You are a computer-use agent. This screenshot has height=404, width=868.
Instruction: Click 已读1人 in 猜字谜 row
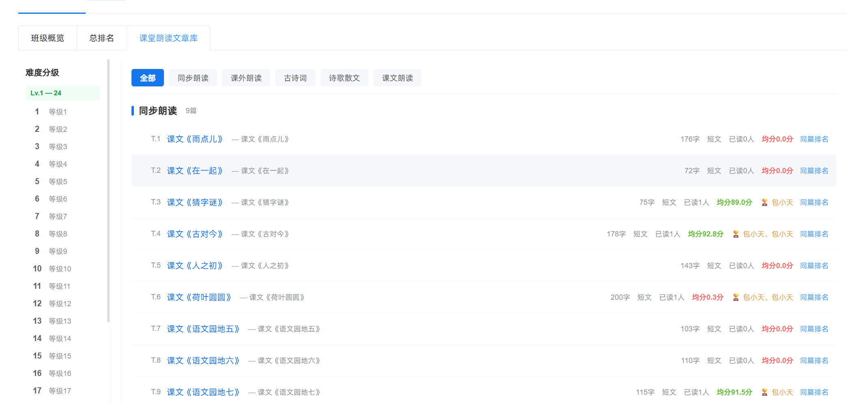coord(696,202)
